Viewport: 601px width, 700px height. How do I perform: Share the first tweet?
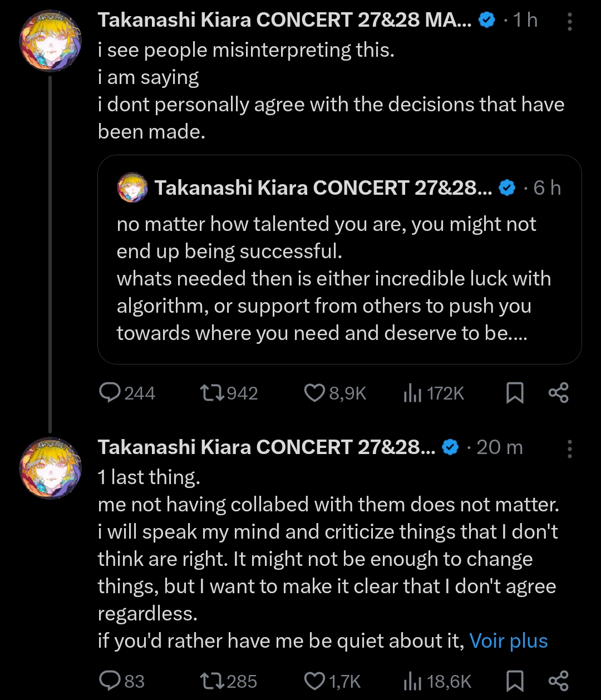[x=558, y=393]
